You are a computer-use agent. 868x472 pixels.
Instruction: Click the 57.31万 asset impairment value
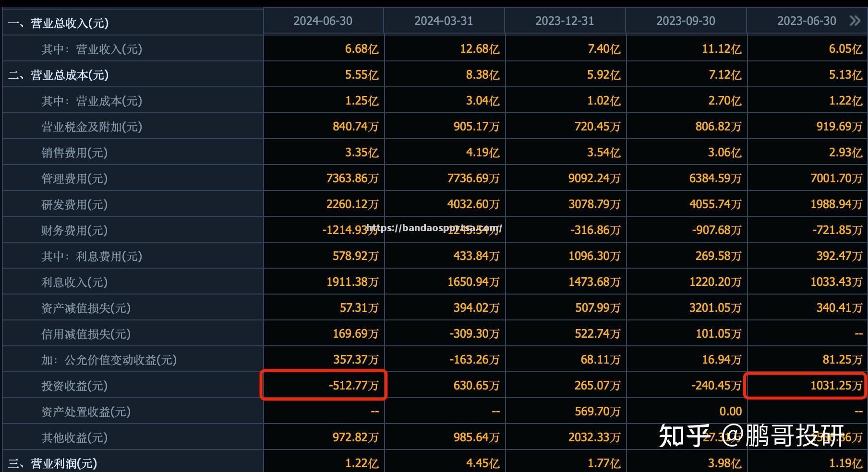pyautogui.click(x=359, y=308)
